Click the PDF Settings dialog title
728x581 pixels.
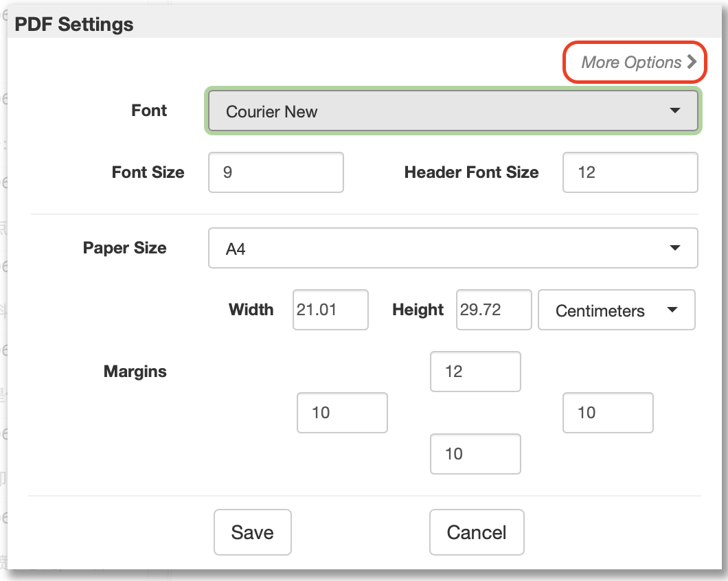(74, 24)
